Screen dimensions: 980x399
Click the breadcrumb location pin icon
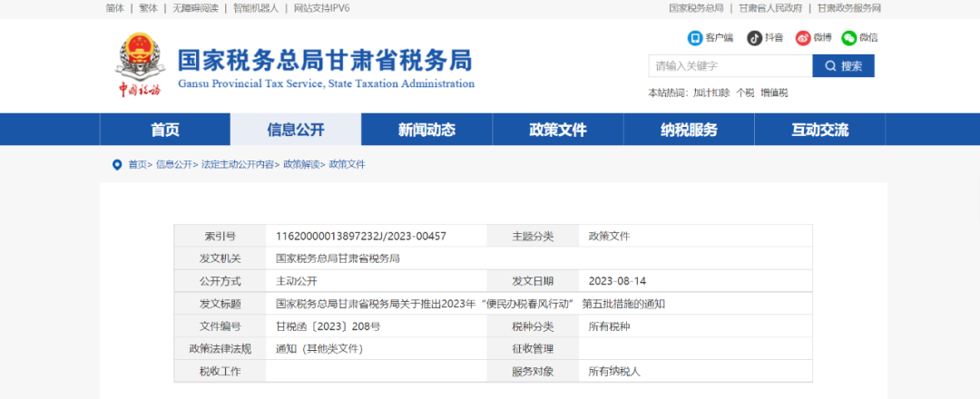(x=117, y=165)
